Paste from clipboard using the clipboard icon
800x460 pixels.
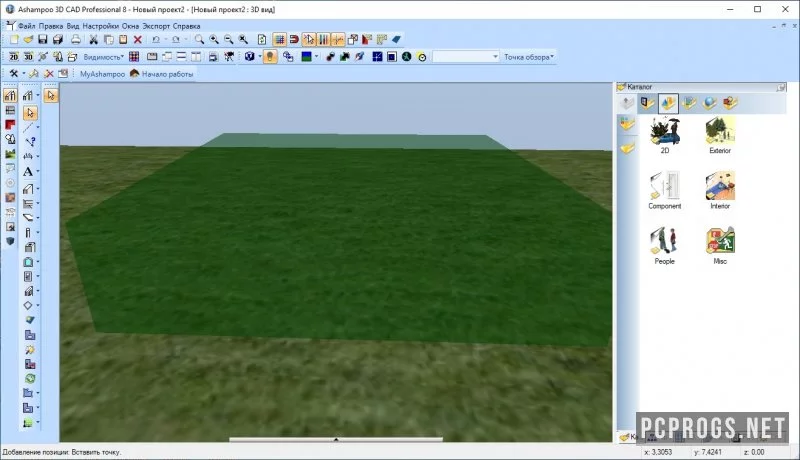pos(123,39)
